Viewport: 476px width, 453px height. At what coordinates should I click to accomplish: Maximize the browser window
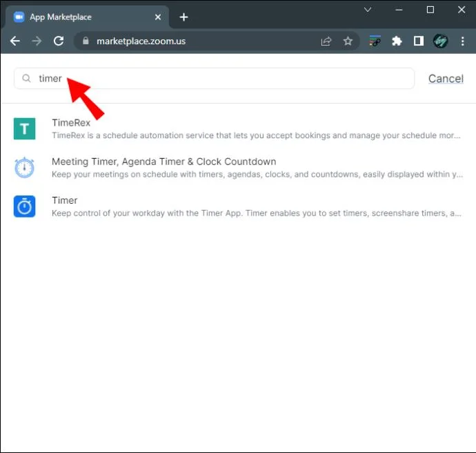point(430,10)
